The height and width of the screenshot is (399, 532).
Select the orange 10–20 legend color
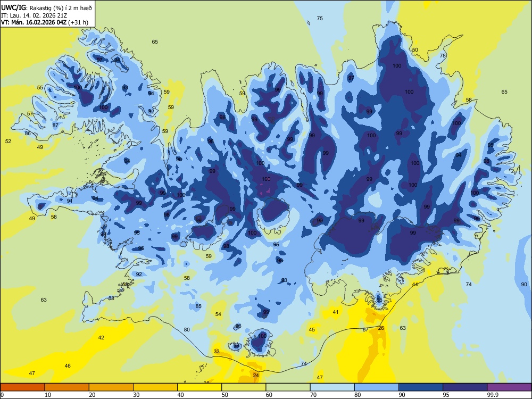click(67, 387)
